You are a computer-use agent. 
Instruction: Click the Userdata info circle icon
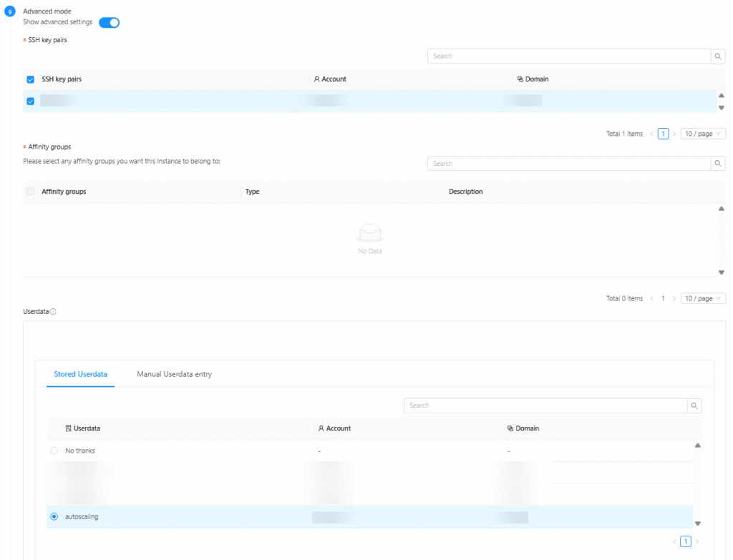pyautogui.click(x=54, y=312)
